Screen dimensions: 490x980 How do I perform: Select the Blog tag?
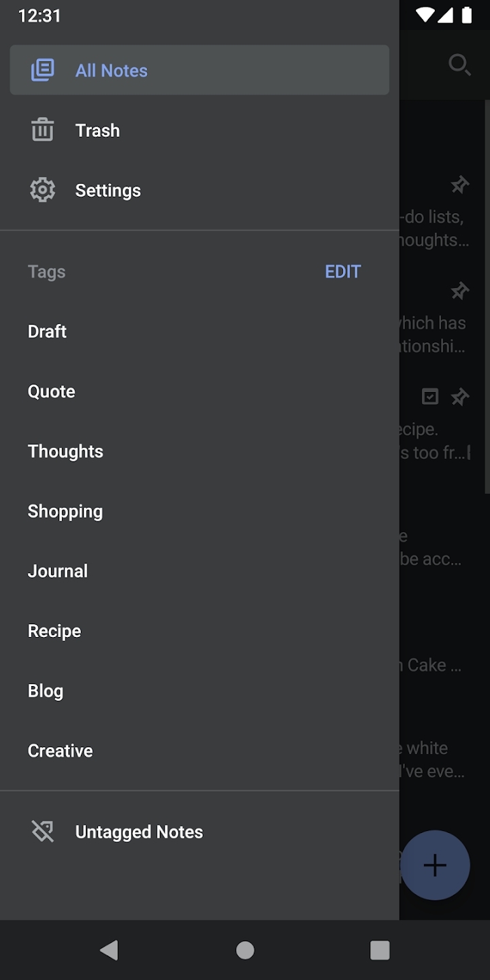46,691
